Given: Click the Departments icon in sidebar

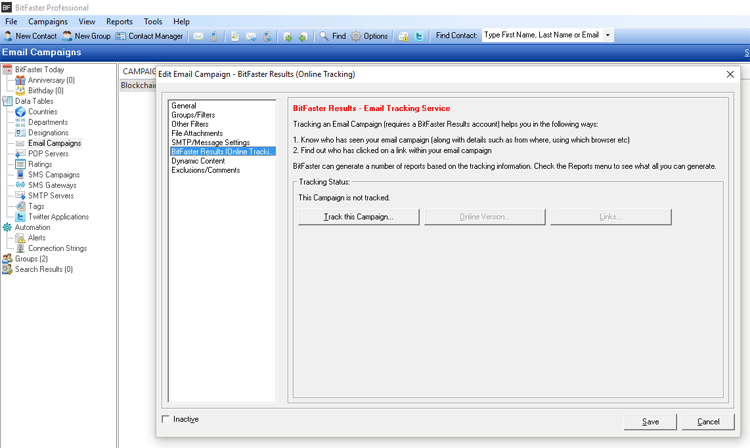Looking at the screenshot, I should 20,122.
